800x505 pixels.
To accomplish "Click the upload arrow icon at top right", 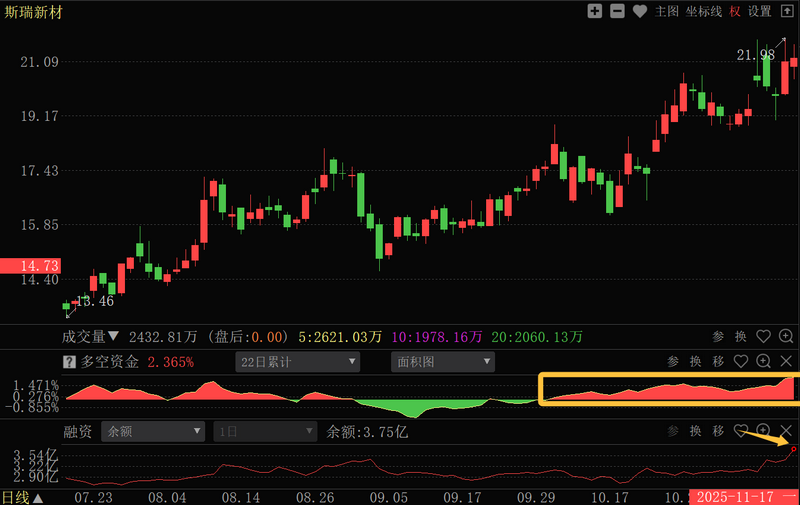I will click(786, 11).
